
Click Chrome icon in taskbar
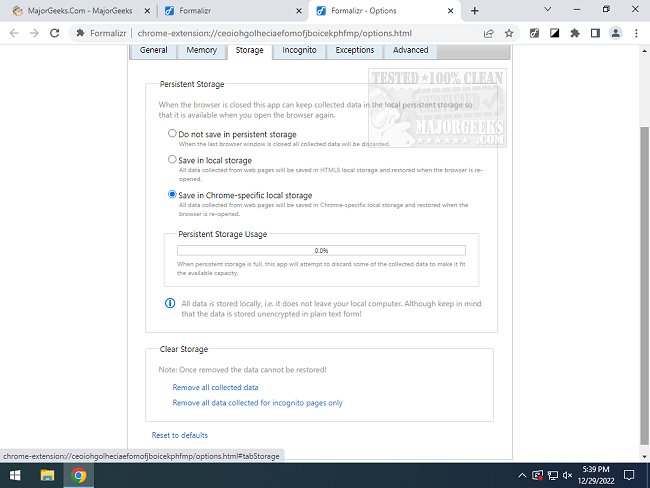click(x=78, y=475)
